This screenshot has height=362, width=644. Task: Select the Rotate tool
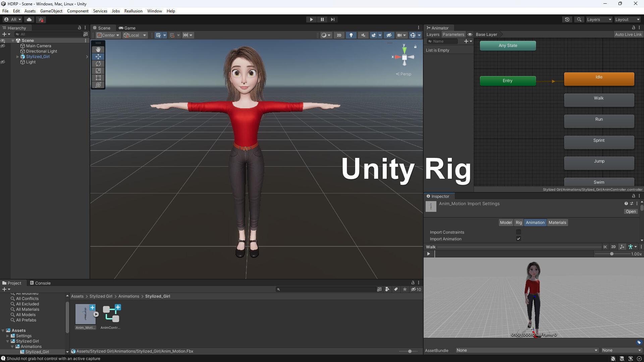click(x=98, y=64)
